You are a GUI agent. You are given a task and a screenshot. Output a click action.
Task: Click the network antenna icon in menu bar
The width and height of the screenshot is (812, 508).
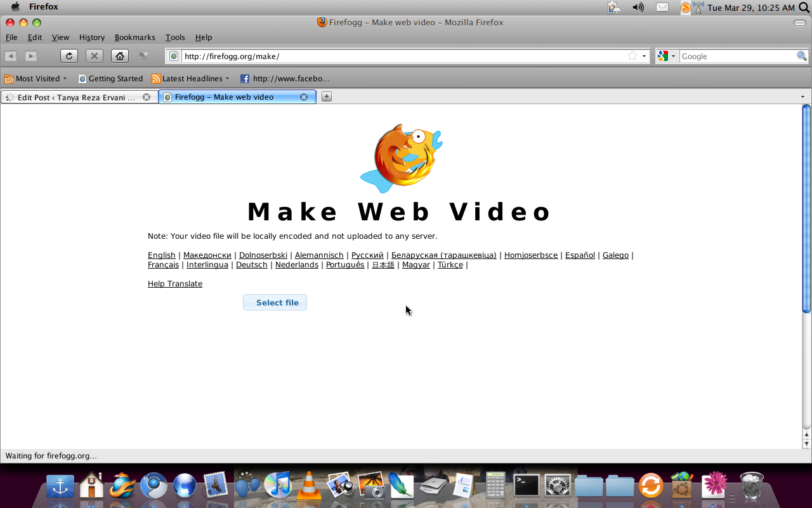(x=698, y=8)
